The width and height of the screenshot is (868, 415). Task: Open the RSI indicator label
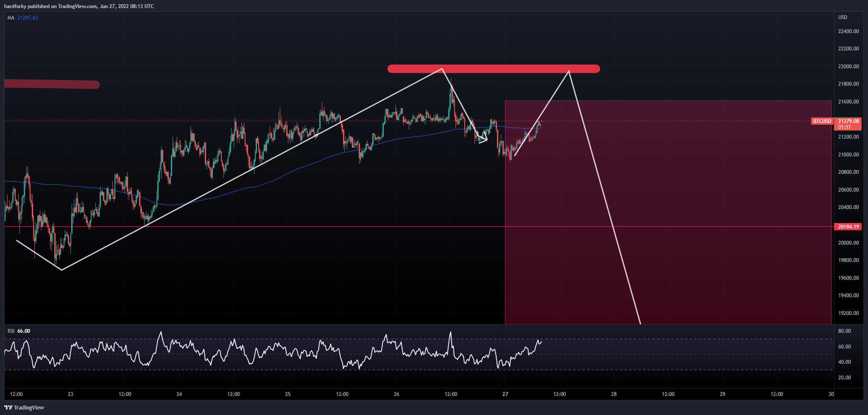(11, 331)
